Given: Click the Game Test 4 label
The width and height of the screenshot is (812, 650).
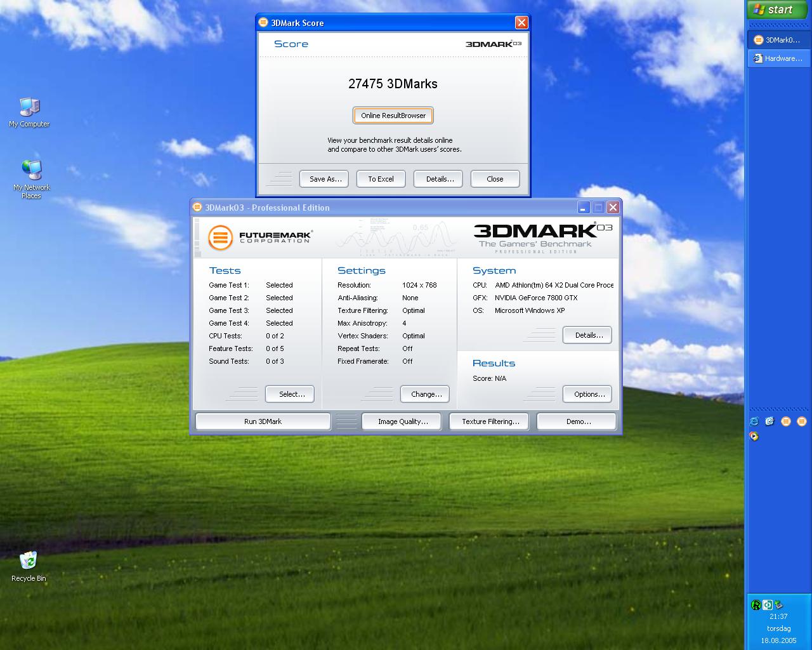Looking at the screenshot, I should (x=229, y=323).
